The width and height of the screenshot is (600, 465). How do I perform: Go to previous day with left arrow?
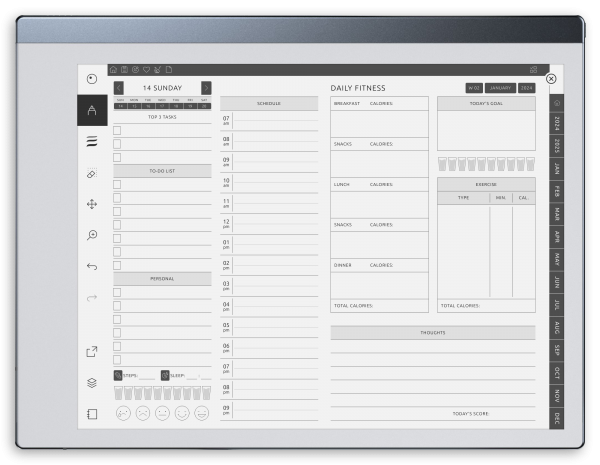point(119,88)
